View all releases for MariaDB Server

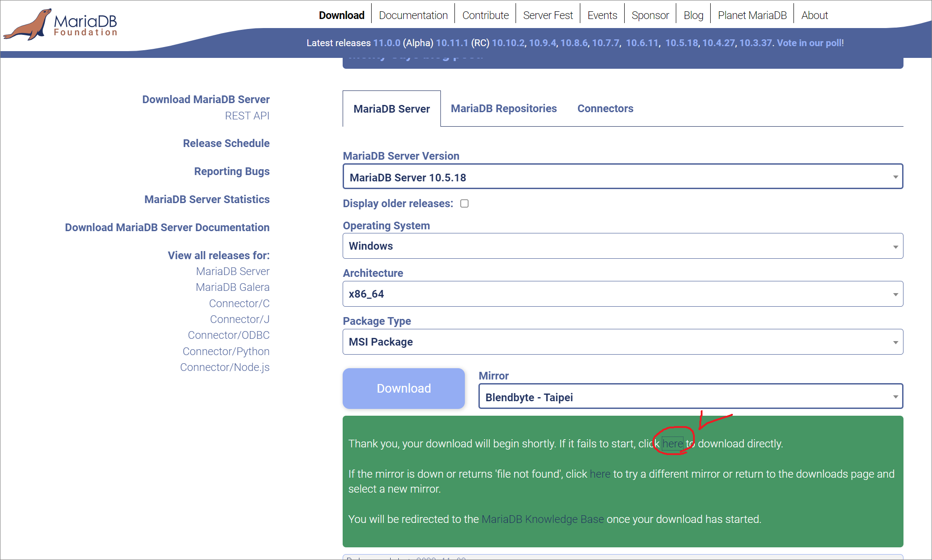tap(233, 271)
